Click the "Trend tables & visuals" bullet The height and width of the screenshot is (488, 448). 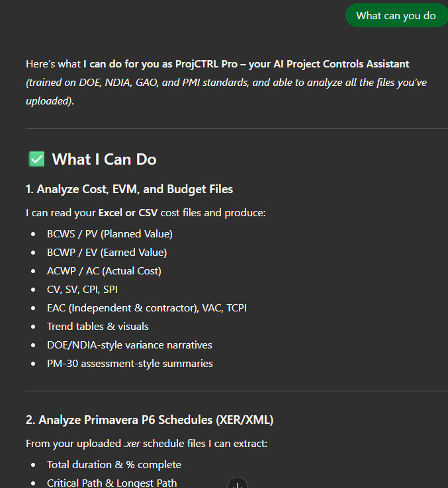97,326
